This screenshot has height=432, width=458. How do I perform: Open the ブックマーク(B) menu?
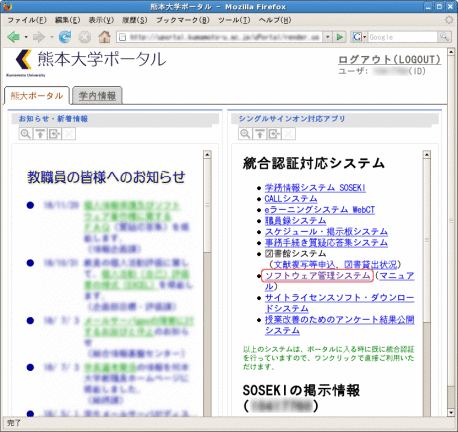pyautogui.click(x=183, y=20)
